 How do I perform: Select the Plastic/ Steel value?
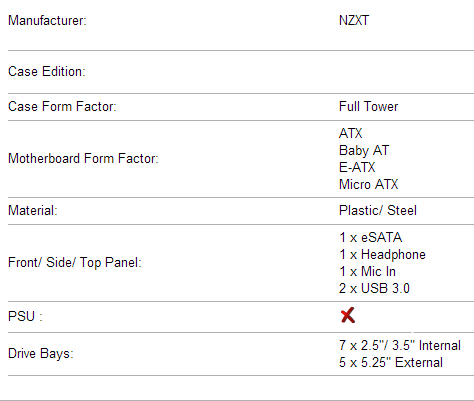(378, 211)
